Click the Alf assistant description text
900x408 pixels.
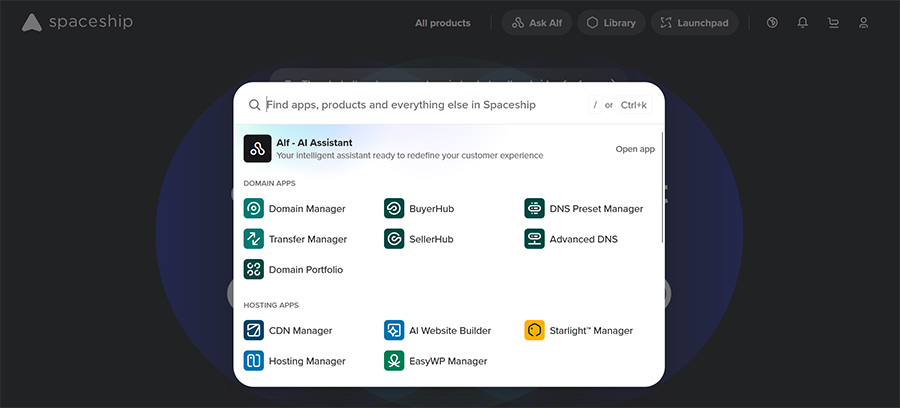click(410, 156)
